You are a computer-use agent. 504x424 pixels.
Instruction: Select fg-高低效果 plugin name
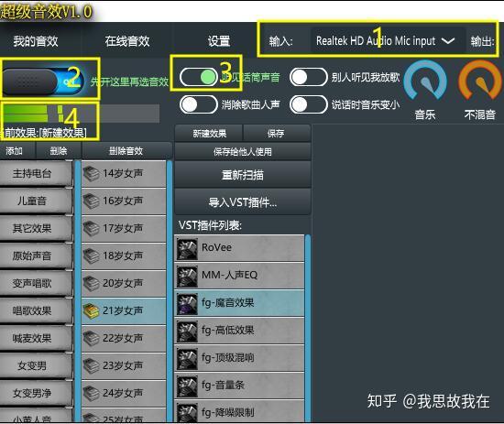tap(227, 331)
